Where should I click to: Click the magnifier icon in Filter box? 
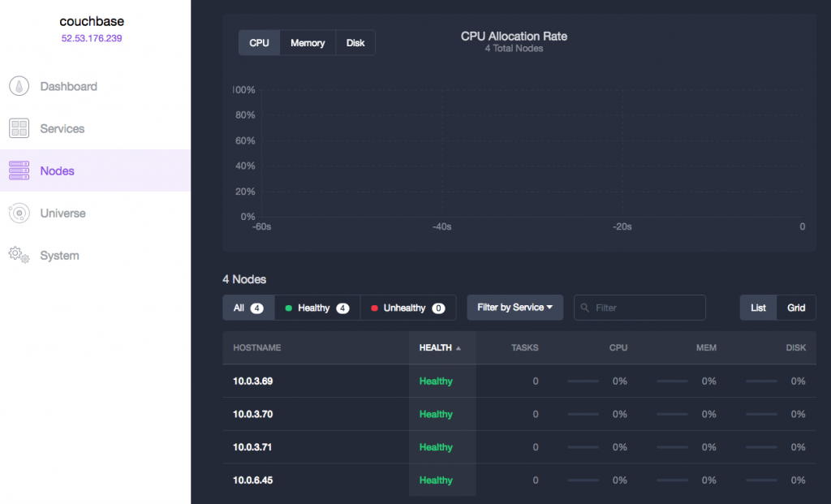pyautogui.click(x=584, y=308)
